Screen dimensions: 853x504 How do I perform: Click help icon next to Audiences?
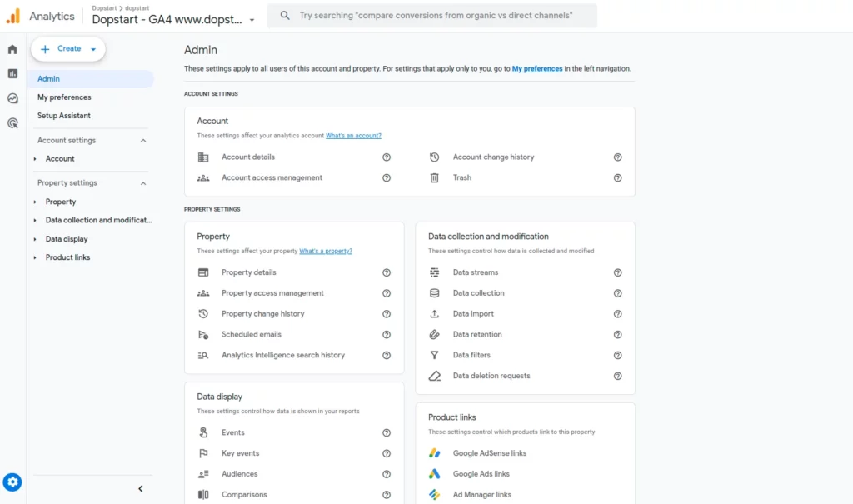(x=387, y=474)
